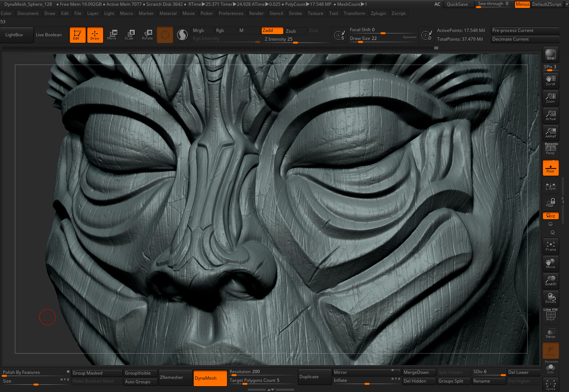Open the Document menu

click(x=28, y=13)
